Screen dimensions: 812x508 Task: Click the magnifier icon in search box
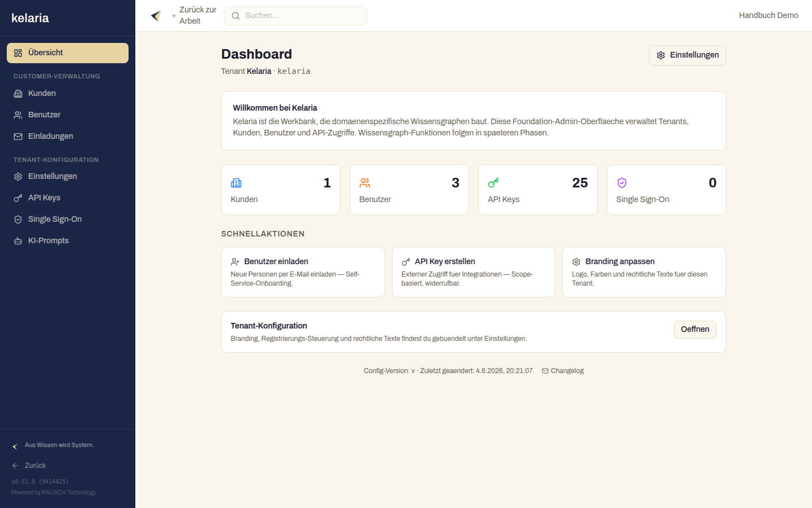click(236, 16)
